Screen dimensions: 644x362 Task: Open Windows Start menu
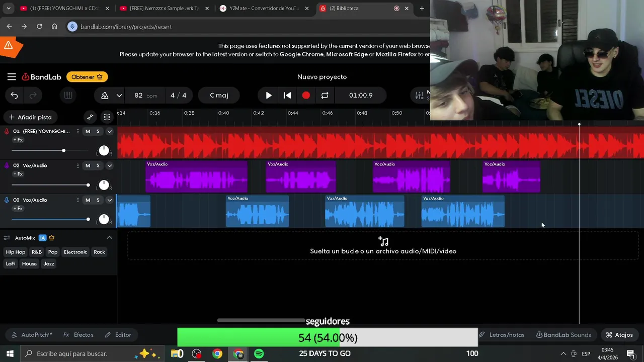click(10, 354)
